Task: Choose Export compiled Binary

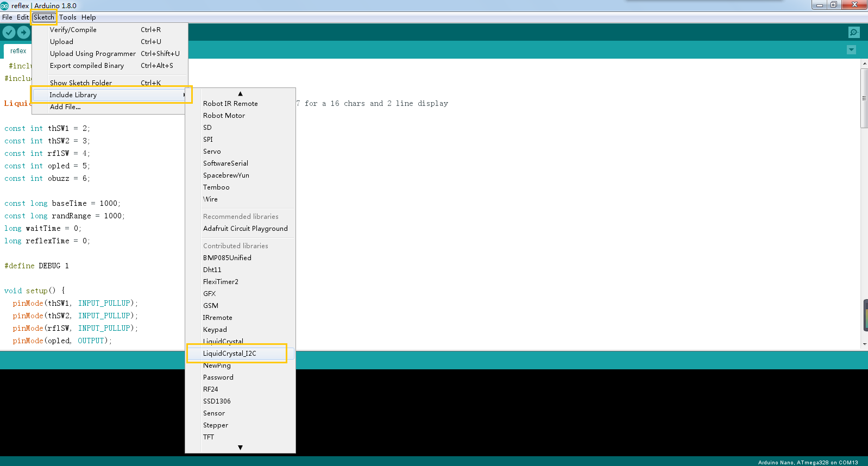Action: (x=110, y=66)
